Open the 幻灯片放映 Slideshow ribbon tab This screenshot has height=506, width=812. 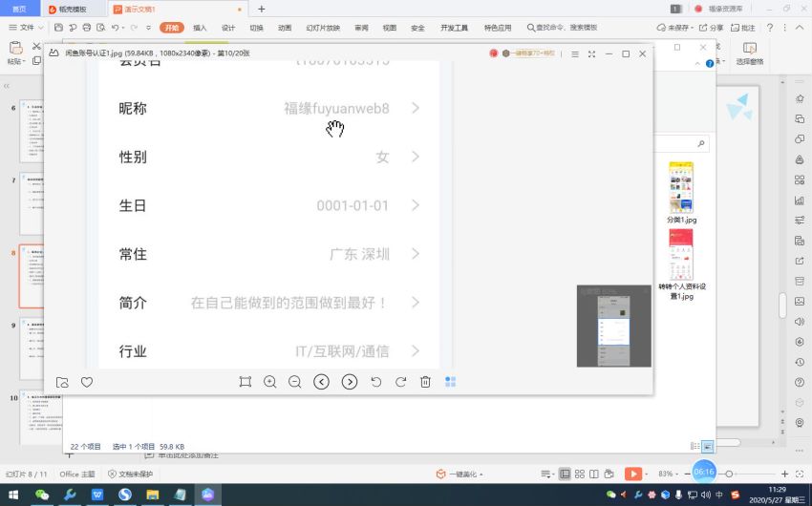coord(323,28)
